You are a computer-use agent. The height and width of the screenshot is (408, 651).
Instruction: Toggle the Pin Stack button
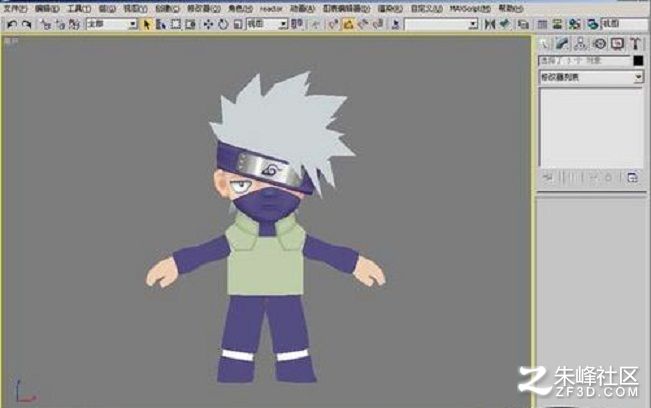548,178
